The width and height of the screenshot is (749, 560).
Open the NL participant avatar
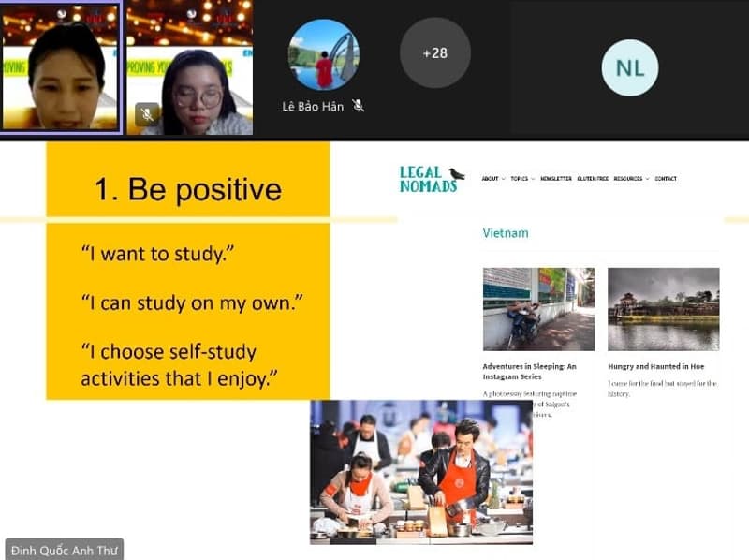[629, 67]
